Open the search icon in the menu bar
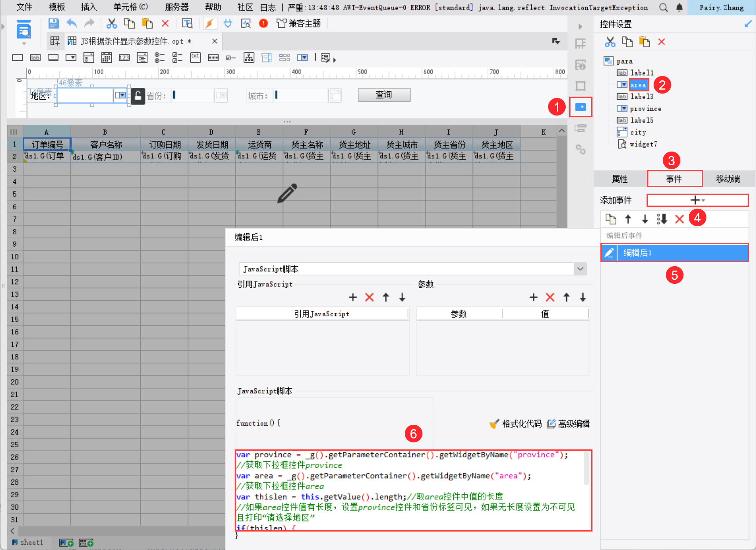Image resolution: width=756 pixels, height=550 pixels. pyautogui.click(x=663, y=7)
